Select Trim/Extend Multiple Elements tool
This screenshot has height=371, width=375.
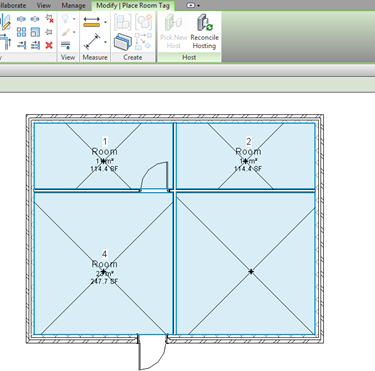pos(35,45)
